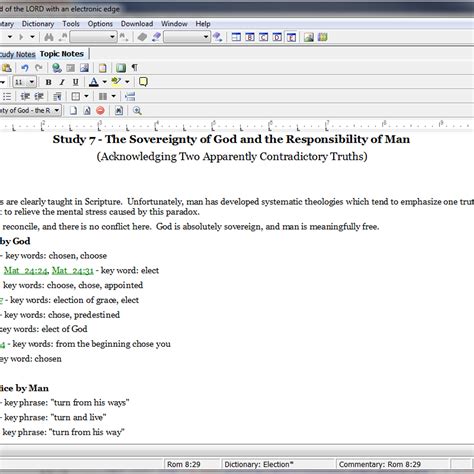
Task: Toggle italic formatting
Action: click(62, 82)
